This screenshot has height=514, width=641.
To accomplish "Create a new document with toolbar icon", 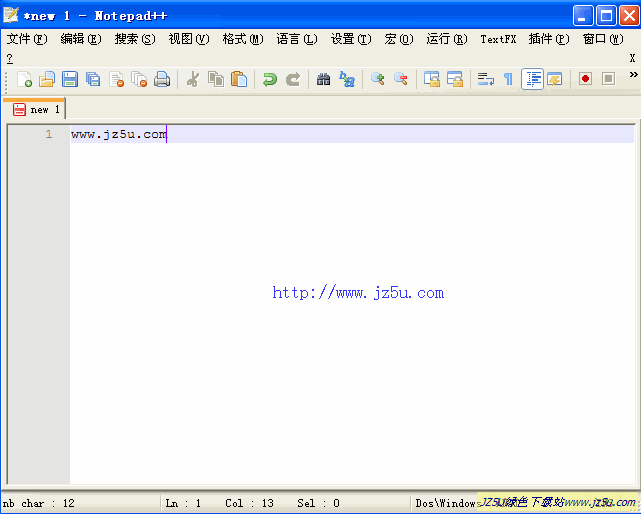I will (25, 79).
